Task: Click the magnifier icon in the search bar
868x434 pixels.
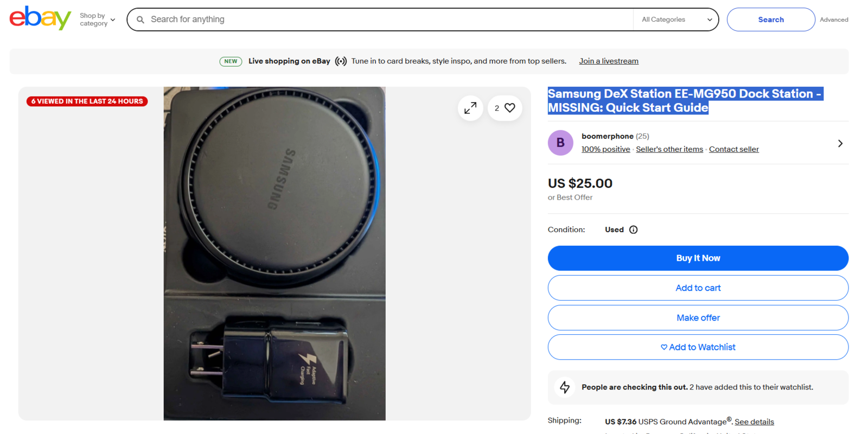Action: pyautogui.click(x=141, y=19)
